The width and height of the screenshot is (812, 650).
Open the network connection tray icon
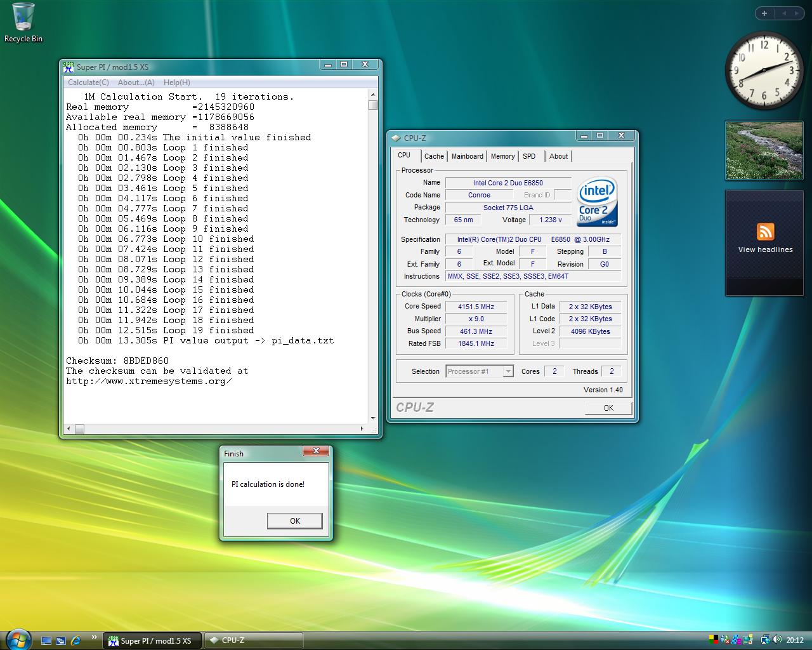(766, 640)
